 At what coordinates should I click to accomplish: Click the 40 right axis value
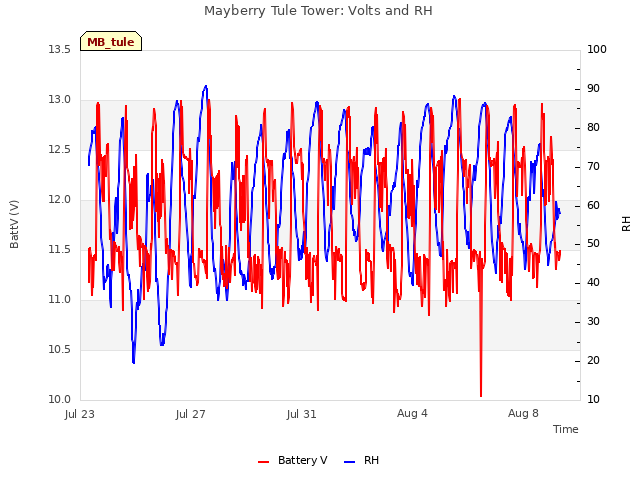(593, 282)
